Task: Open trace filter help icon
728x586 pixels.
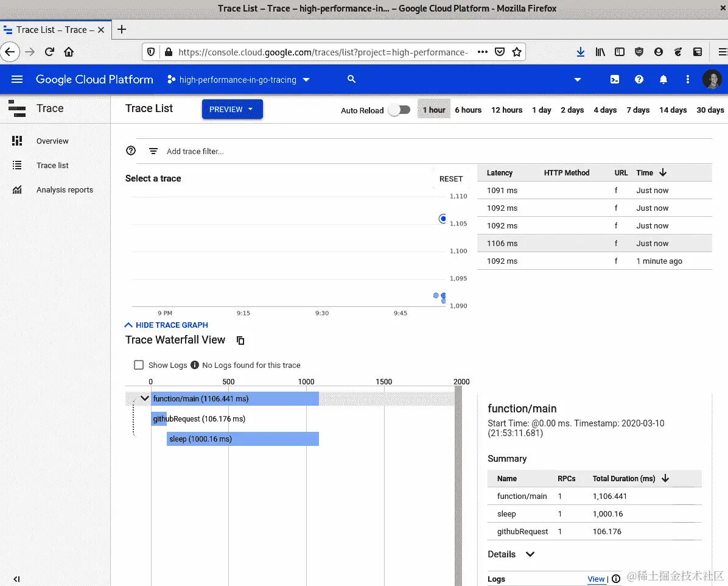Action: pos(131,150)
